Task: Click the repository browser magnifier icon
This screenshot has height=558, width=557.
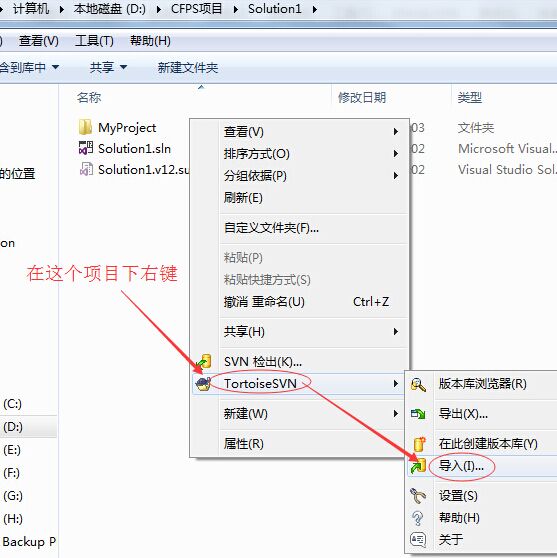Action: coord(418,384)
